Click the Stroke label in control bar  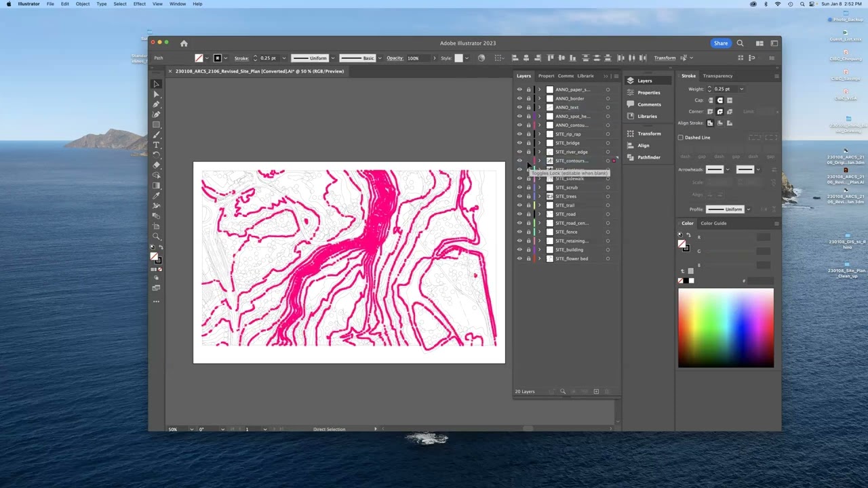[x=241, y=58]
